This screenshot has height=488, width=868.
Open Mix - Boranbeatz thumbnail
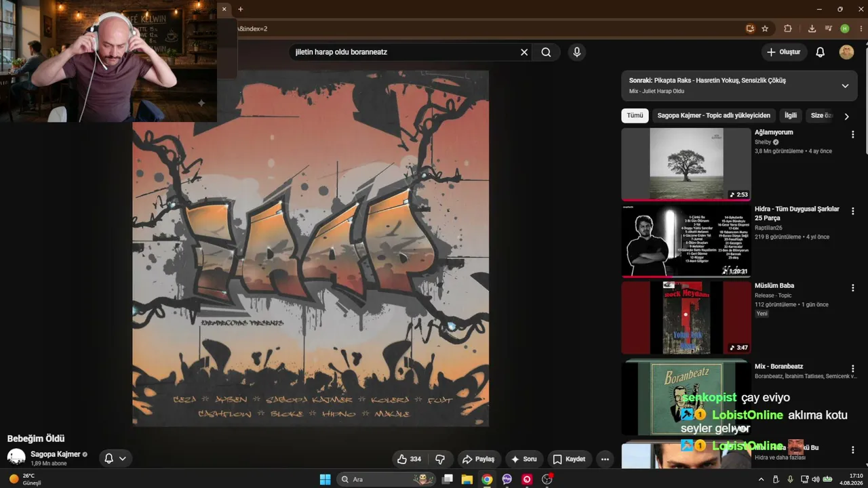tap(686, 398)
